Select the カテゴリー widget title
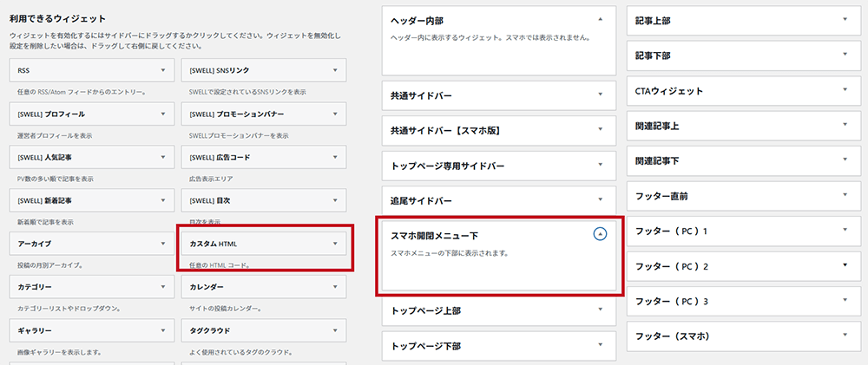Image resolution: width=868 pixels, height=365 pixels. tap(35, 287)
